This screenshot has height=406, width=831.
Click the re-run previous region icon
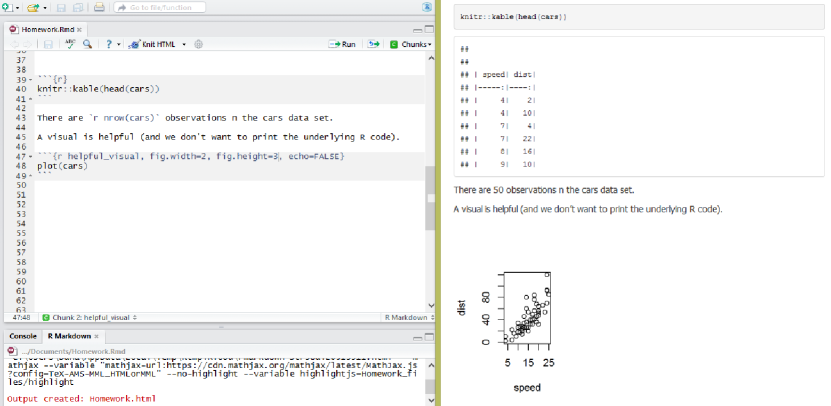[374, 44]
